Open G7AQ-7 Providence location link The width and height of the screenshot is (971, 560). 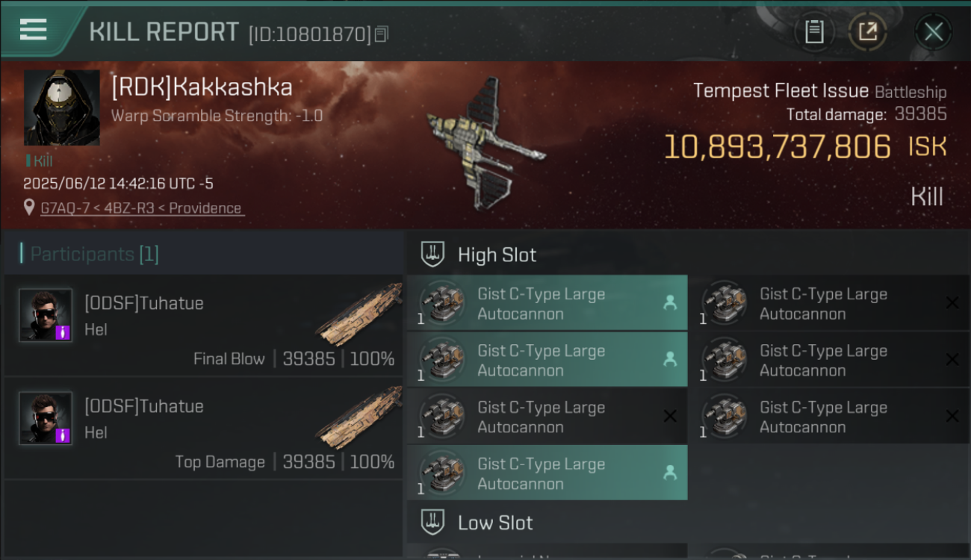pos(141,208)
